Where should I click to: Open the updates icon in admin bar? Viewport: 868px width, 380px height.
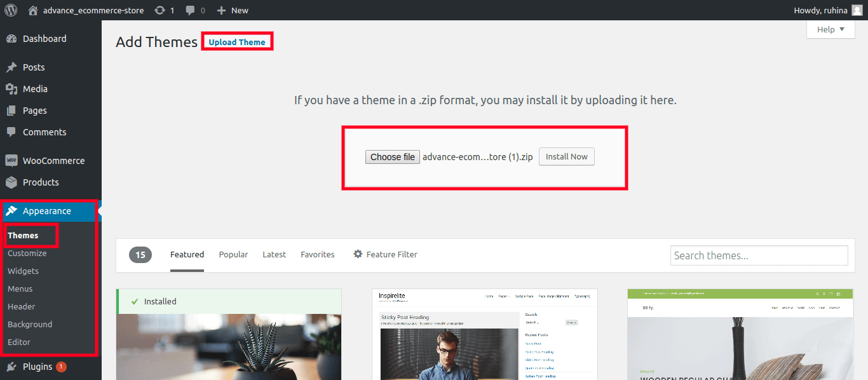(160, 10)
